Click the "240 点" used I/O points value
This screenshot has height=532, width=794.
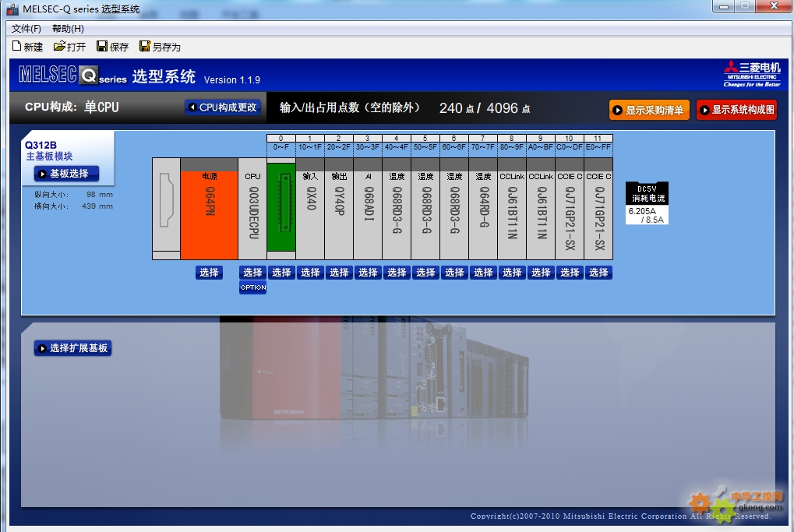457,108
